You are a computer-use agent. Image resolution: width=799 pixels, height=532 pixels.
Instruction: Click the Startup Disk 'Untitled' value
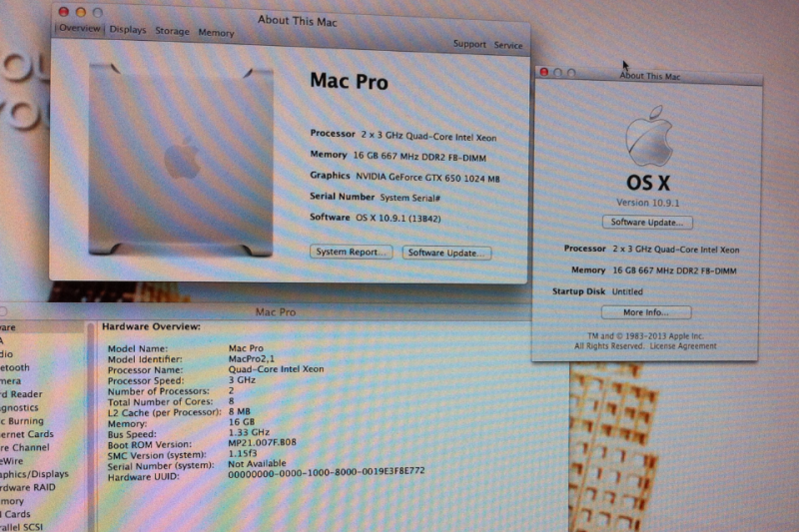click(627, 291)
